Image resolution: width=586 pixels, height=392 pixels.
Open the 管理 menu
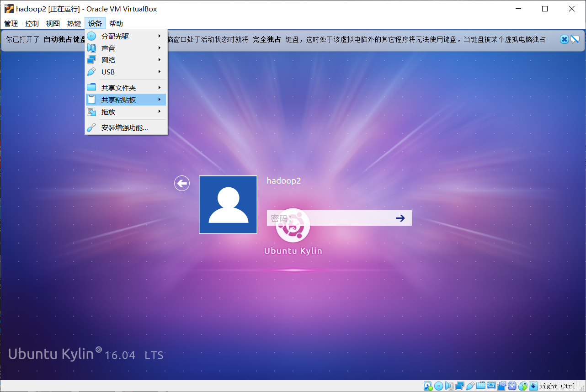[11, 23]
